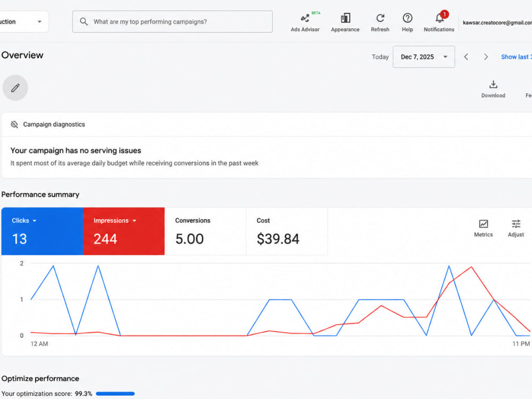532x399 pixels.
Task: Click the Campaign diagnostics icon
Action: pyautogui.click(x=14, y=124)
